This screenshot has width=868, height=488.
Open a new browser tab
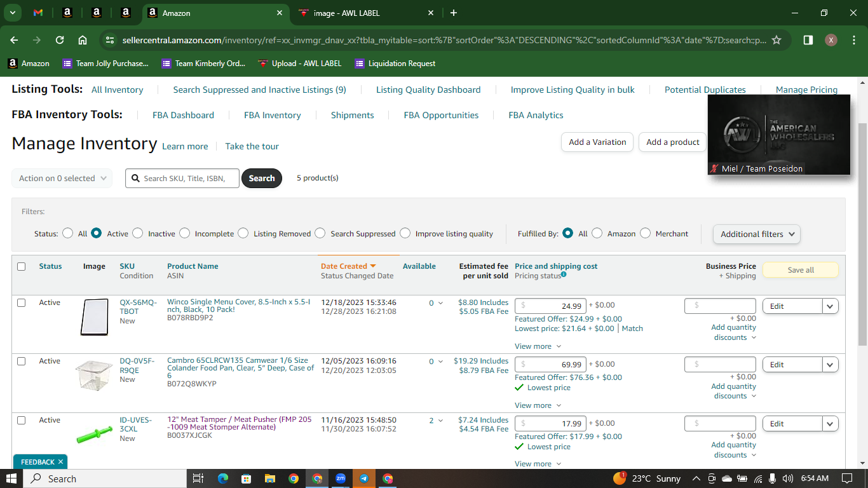(453, 13)
